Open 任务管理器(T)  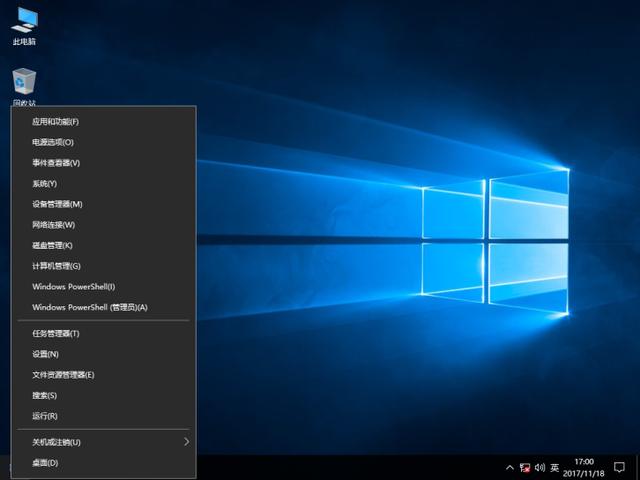(103, 333)
